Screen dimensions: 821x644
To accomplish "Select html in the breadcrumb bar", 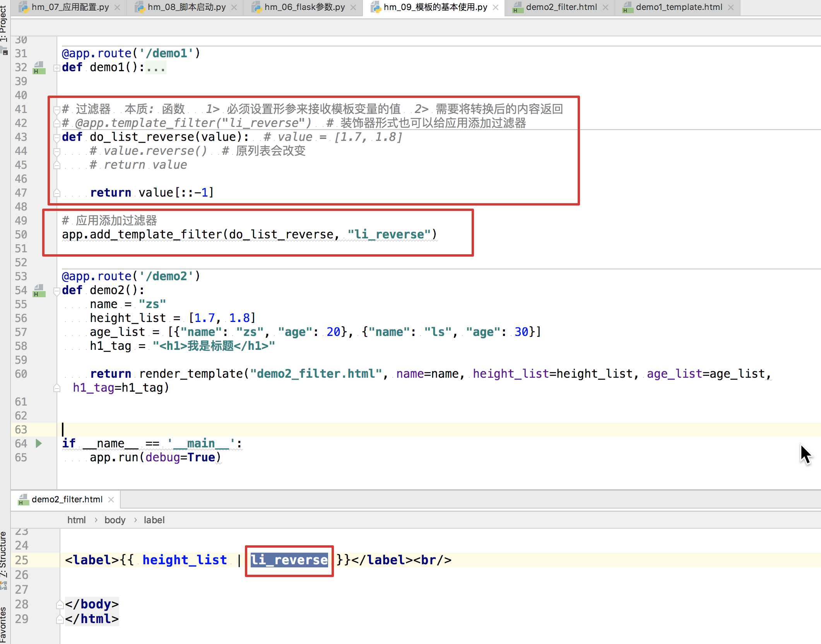I will click(77, 520).
